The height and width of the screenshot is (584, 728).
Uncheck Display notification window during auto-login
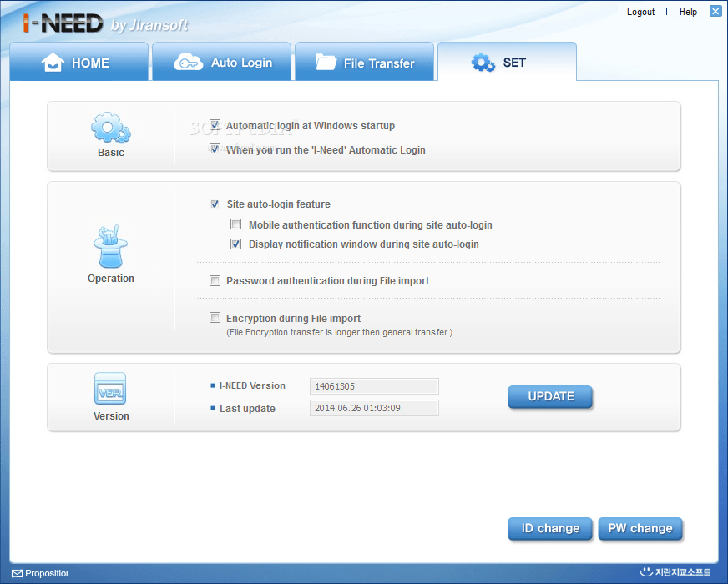236,244
